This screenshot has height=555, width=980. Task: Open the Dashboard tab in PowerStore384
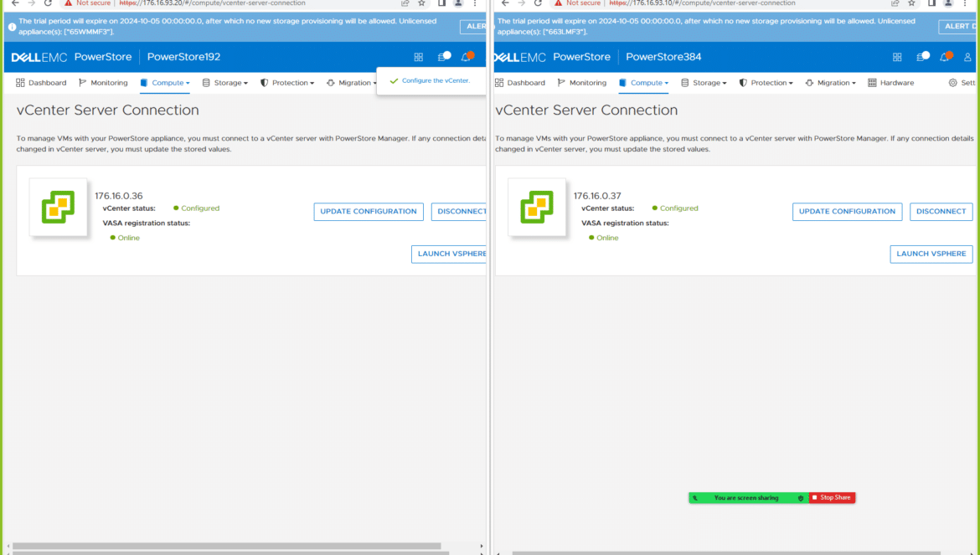pos(520,83)
